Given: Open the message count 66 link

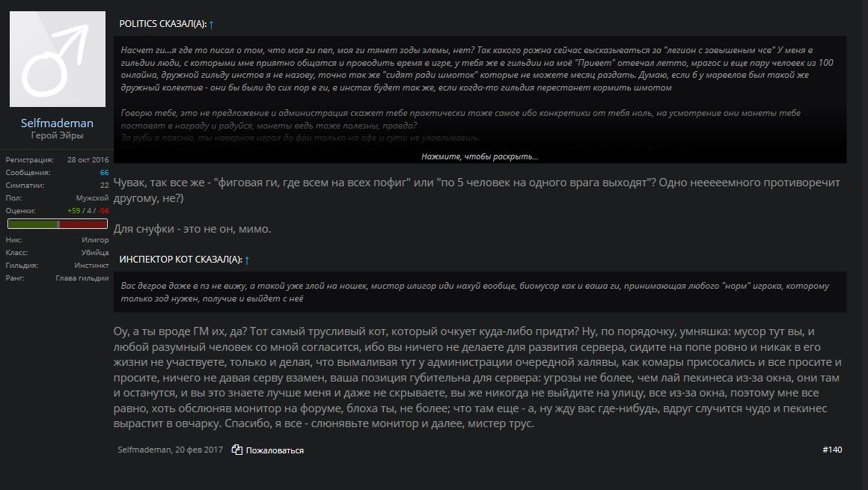Looking at the screenshot, I should click(104, 173).
